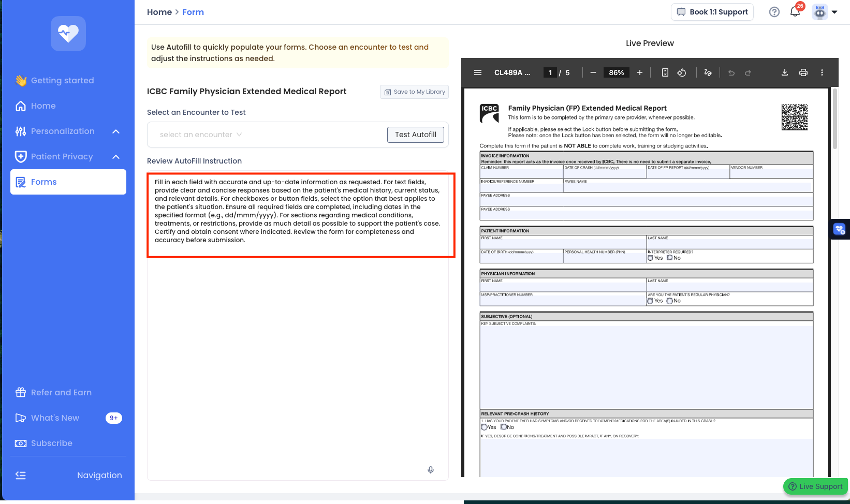The width and height of the screenshot is (850, 504).
Task: Open the Subscribe page
Action: pyautogui.click(x=44, y=443)
